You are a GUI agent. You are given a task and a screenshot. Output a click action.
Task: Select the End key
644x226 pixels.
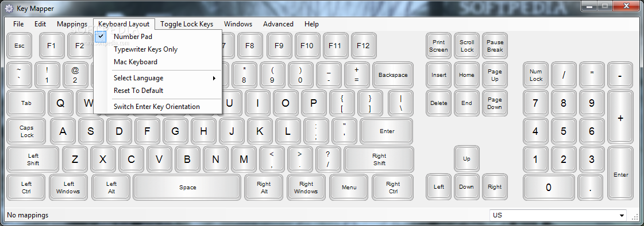click(x=466, y=103)
